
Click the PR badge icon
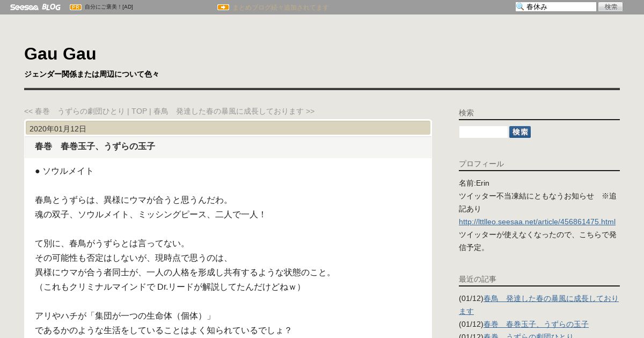tap(76, 7)
